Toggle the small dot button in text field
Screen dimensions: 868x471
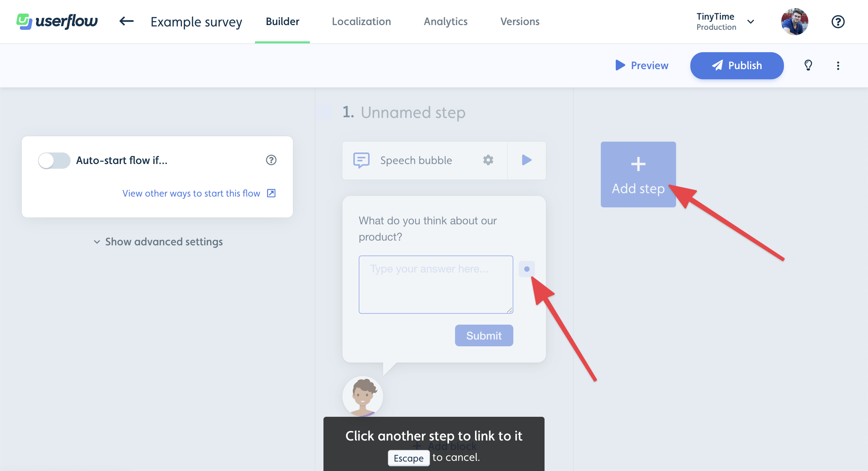tap(526, 269)
